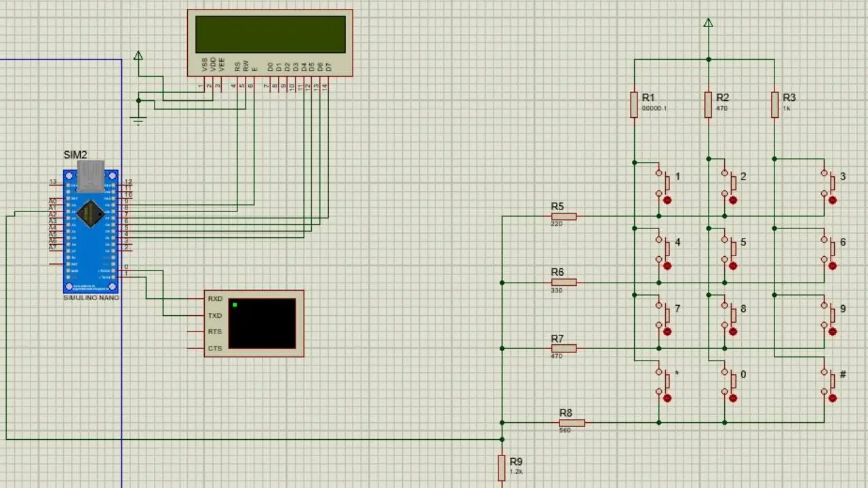Image resolution: width=868 pixels, height=488 pixels.
Task: Click the SIM2 component label
Action: coord(75,155)
